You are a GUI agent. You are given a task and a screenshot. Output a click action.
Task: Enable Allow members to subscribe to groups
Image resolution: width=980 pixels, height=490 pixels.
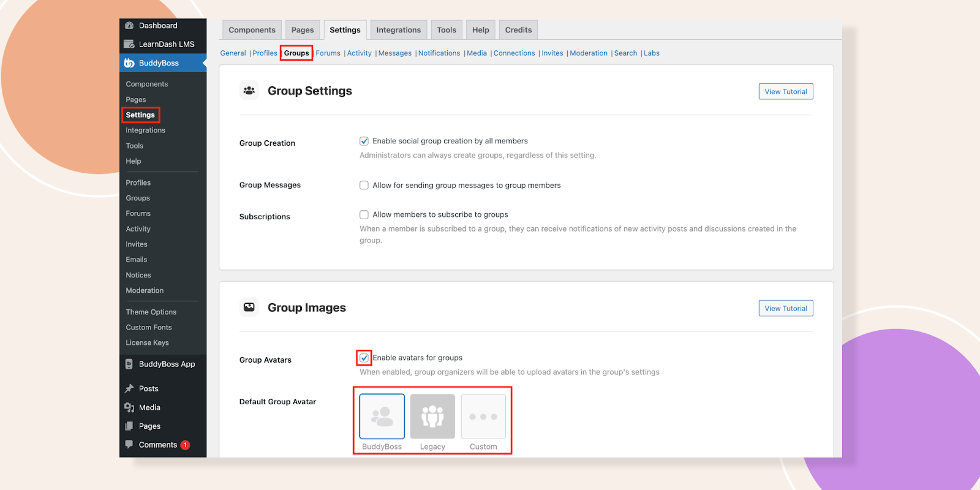tap(364, 214)
